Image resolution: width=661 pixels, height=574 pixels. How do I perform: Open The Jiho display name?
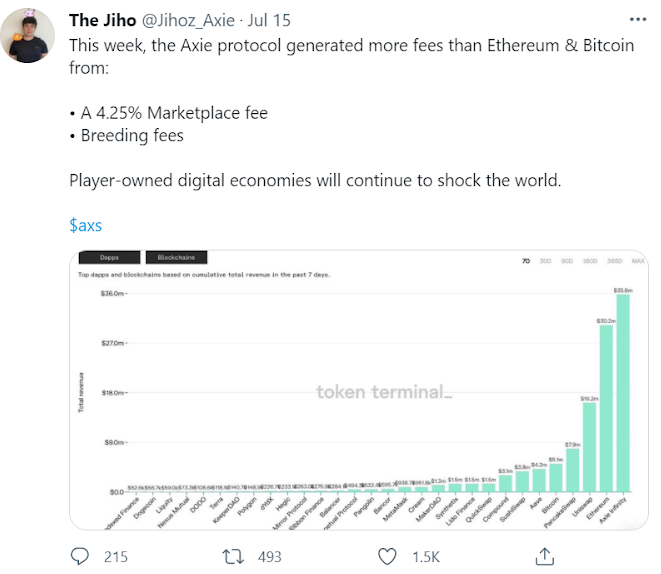(x=102, y=20)
